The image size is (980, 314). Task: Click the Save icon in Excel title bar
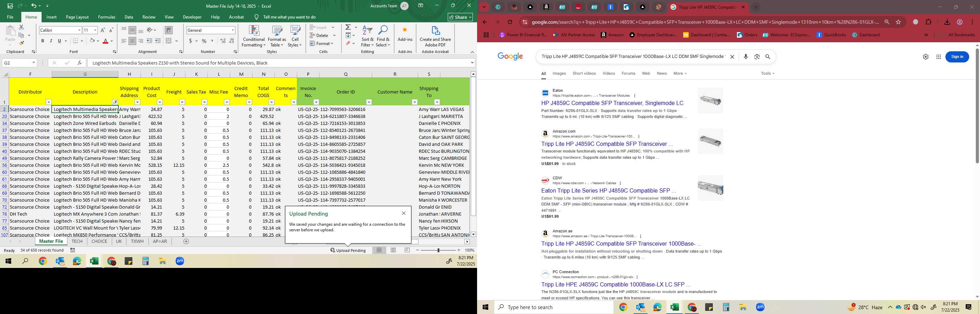10,6
